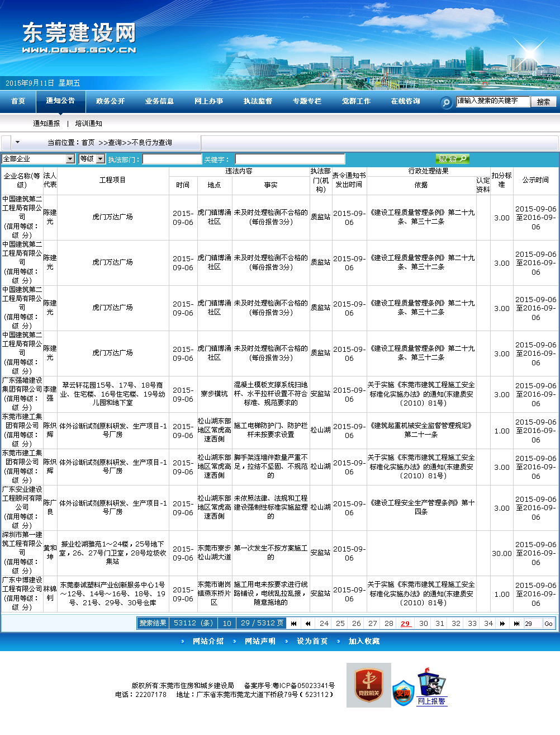Click the 网站介绍 footer link
The image size is (560, 735).
[208, 642]
